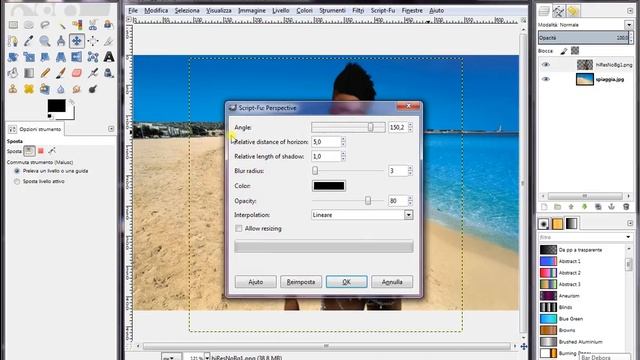The height and width of the screenshot is (360, 640).
Task: Select the Clone stamp tool
Action: point(13,89)
